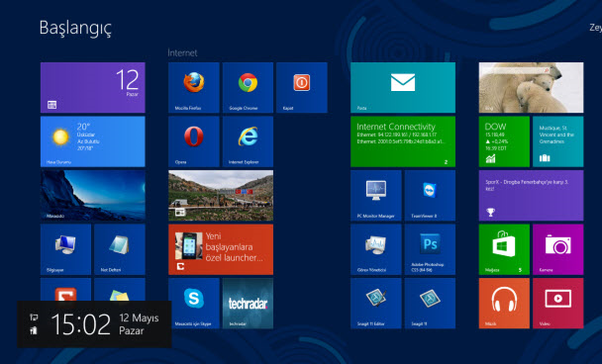Click the battery icon beside the clock
This screenshot has width=602, height=364.
pos(34,330)
